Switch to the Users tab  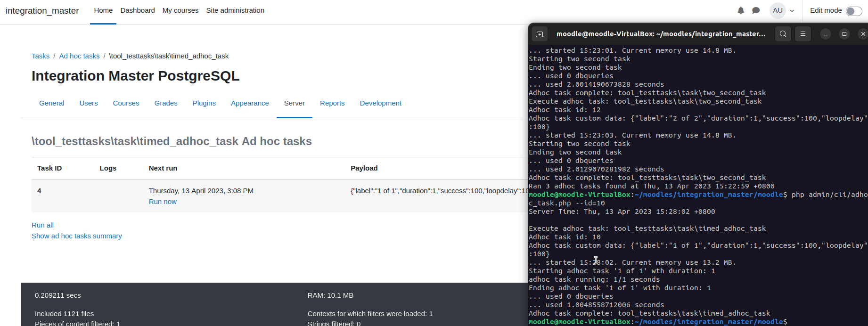[89, 103]
